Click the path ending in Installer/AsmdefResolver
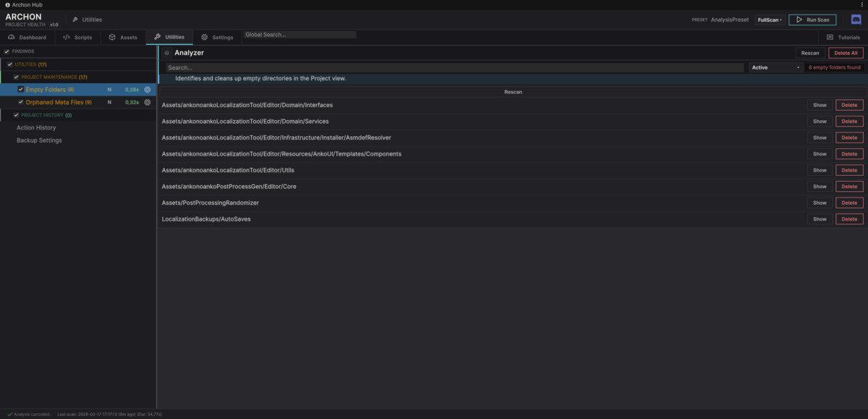868x419 pixels. coord(276,137)
